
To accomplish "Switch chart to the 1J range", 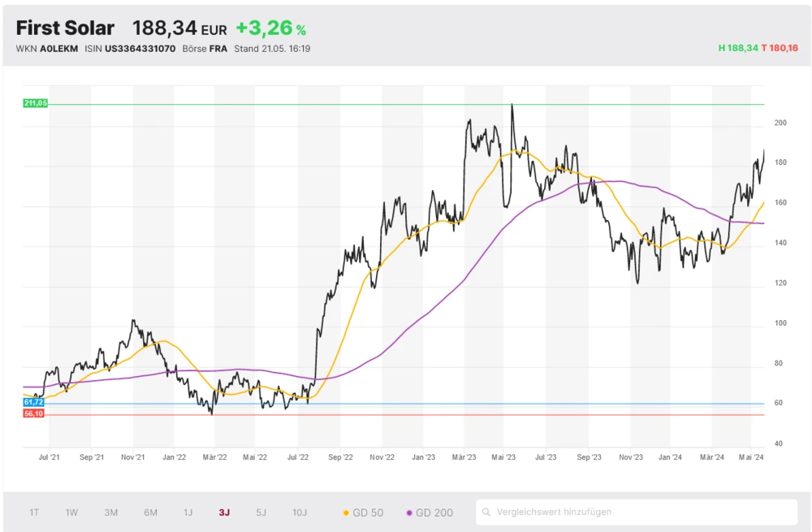I will coord(188,513).
